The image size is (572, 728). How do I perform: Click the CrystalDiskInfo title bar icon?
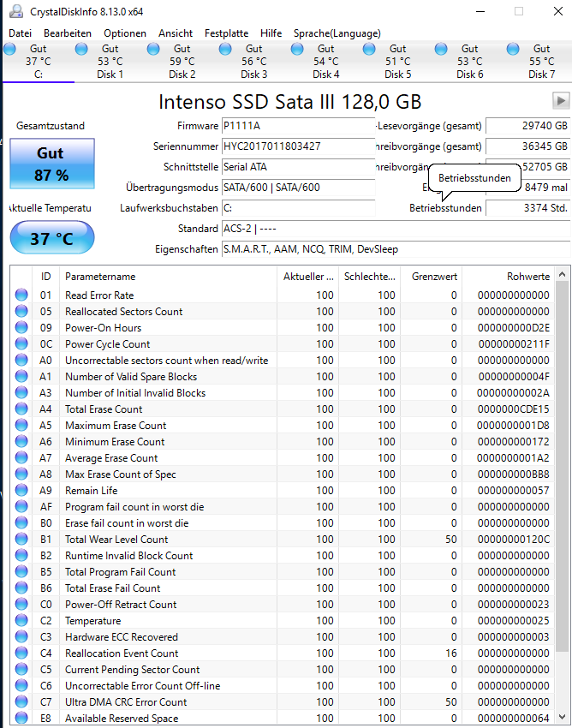pyautogui.click(x=15, y=12)
